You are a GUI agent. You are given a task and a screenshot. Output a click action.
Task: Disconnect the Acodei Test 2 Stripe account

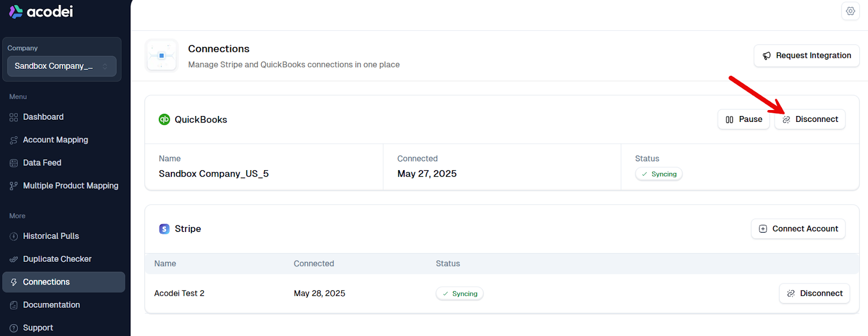click(x=814, y=293)
